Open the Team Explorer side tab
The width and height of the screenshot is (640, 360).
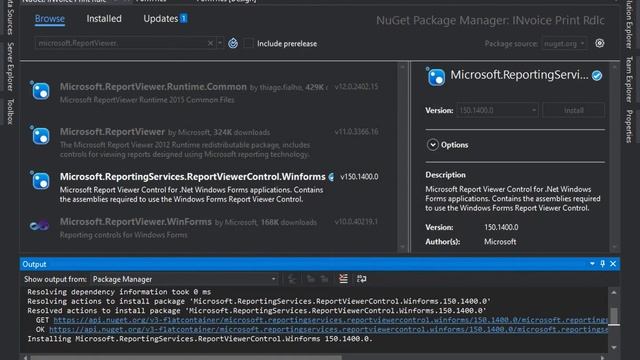click(x=629, y=80)
